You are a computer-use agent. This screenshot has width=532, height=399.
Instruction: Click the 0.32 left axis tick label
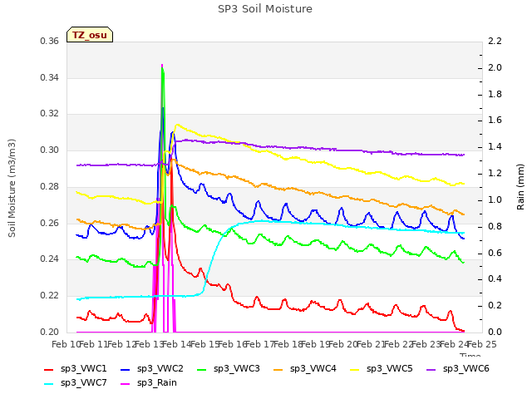(50, 114)
